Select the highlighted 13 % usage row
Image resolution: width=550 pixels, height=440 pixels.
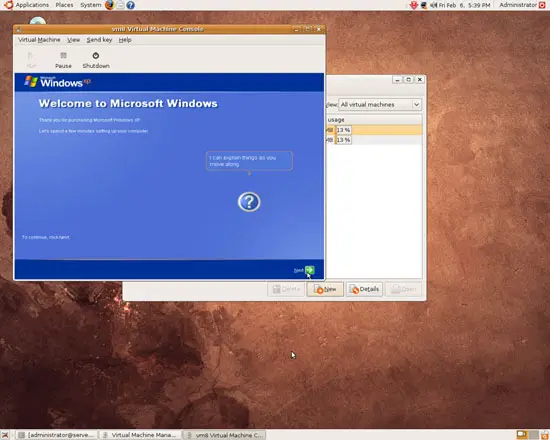pos(374,130)
